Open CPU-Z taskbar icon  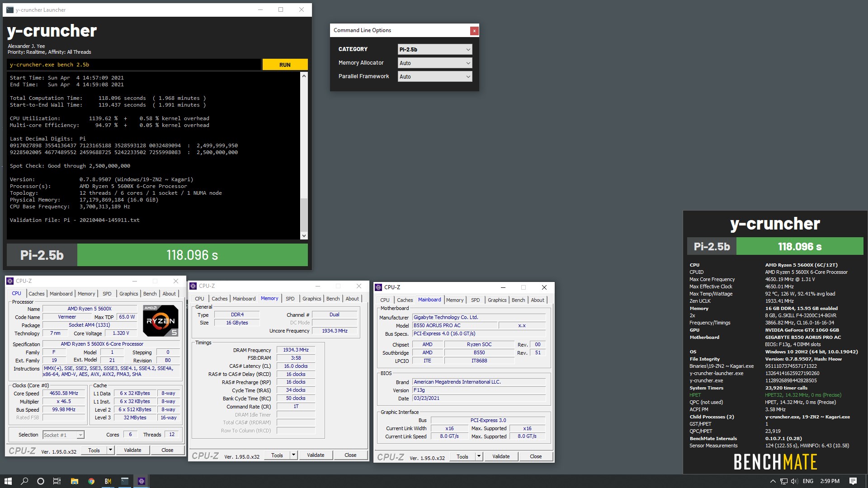(142, 481)
